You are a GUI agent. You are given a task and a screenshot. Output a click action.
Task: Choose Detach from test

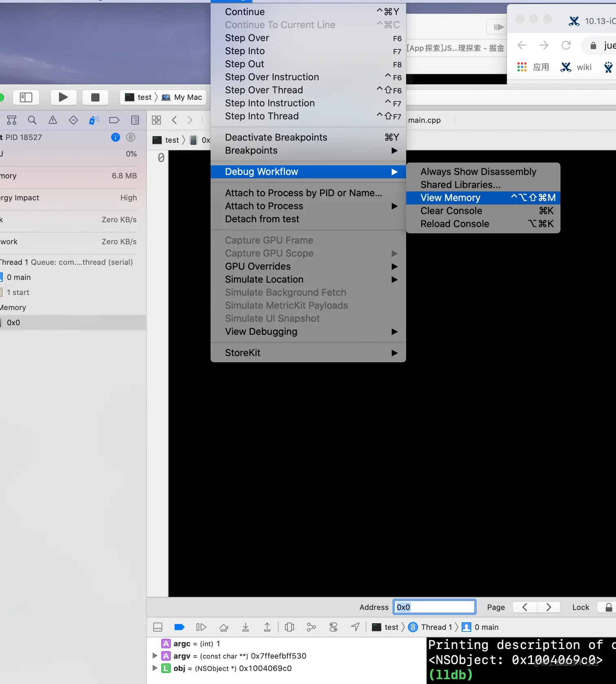coord(308,219)
